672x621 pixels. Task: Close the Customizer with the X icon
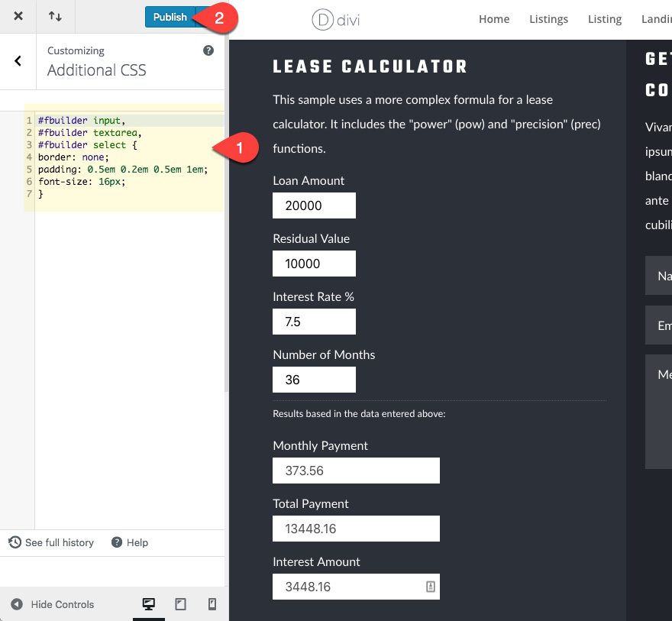point(18,16)
